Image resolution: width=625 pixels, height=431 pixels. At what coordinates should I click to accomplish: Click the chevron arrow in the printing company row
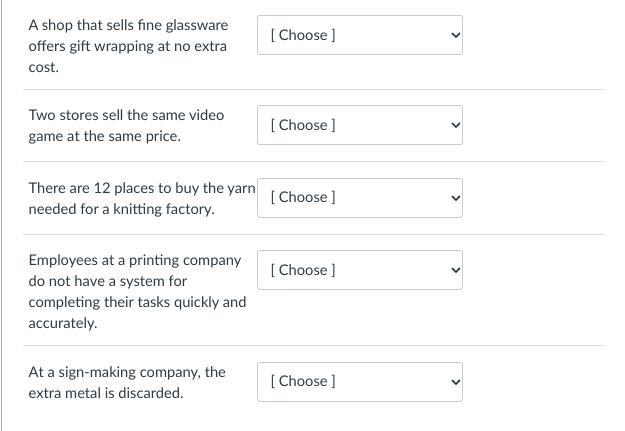point(455,270)
